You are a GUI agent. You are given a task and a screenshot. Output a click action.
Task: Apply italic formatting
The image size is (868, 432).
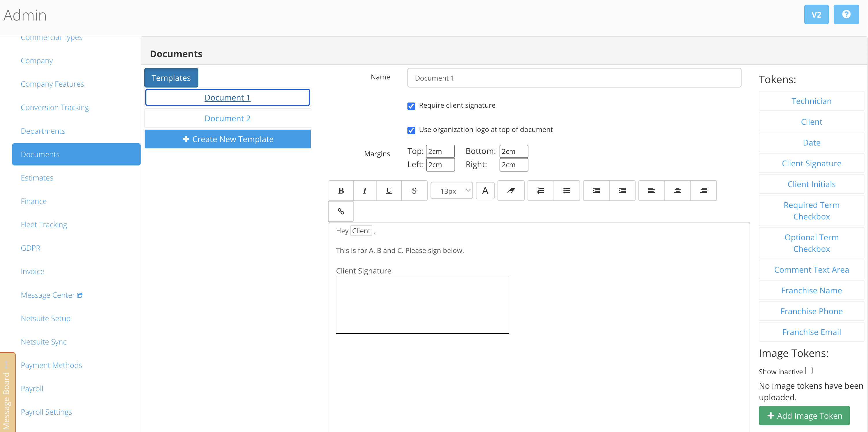pyautogui.click(x=365, y=191)
